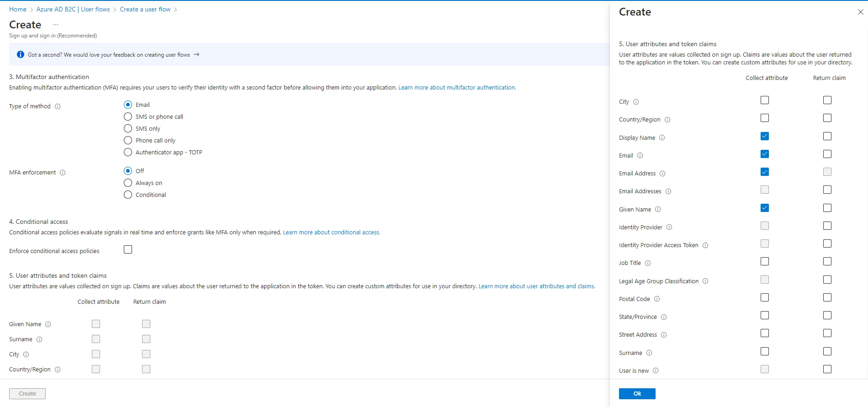Open Learn more about conditional access link
This screenshot has width=868, height=407.
click(x=331, y=232)
